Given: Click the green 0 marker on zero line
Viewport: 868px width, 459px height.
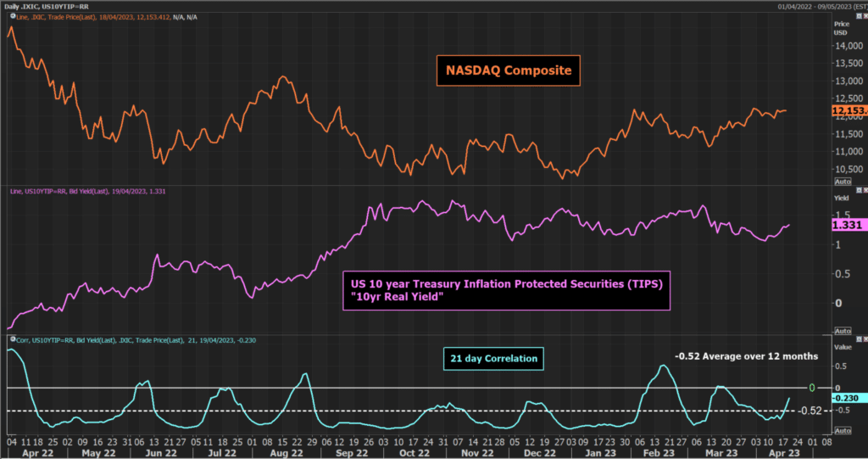Looking at the screenshot, I should pyautogui.click(x=811, y=388).
